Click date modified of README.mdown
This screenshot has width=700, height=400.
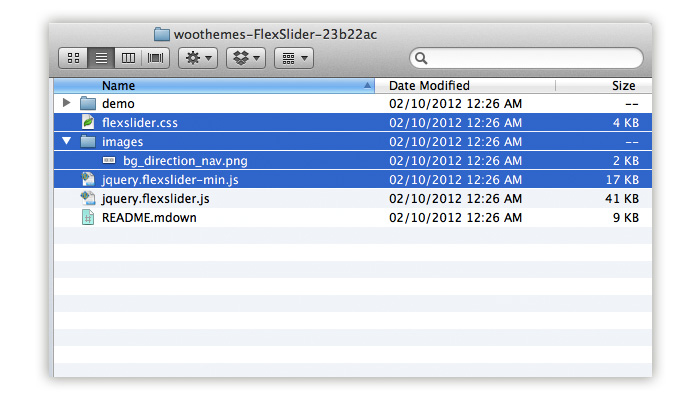[x=455, y=218]
